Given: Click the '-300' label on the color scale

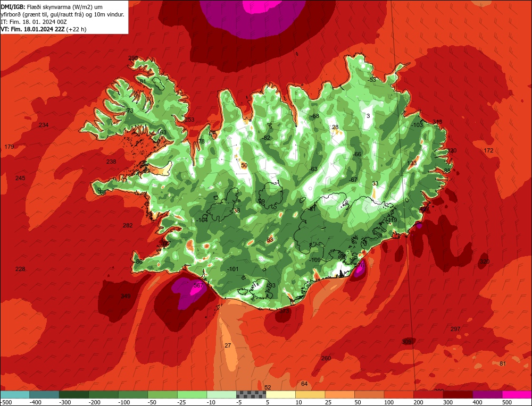Looking at the screenshot, I should pyautogui.click(x=64, y=402).
